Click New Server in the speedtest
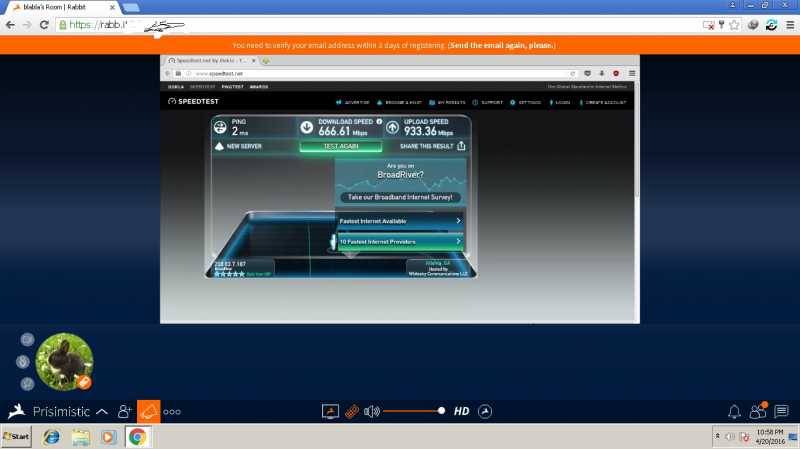 click(x=238, y=146)
